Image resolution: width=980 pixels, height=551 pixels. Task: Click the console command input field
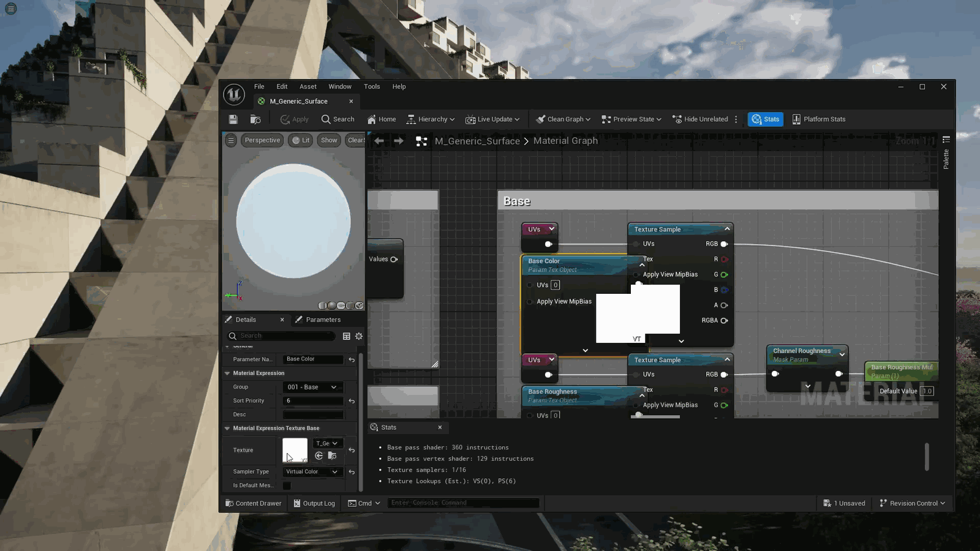pos(464,503)
